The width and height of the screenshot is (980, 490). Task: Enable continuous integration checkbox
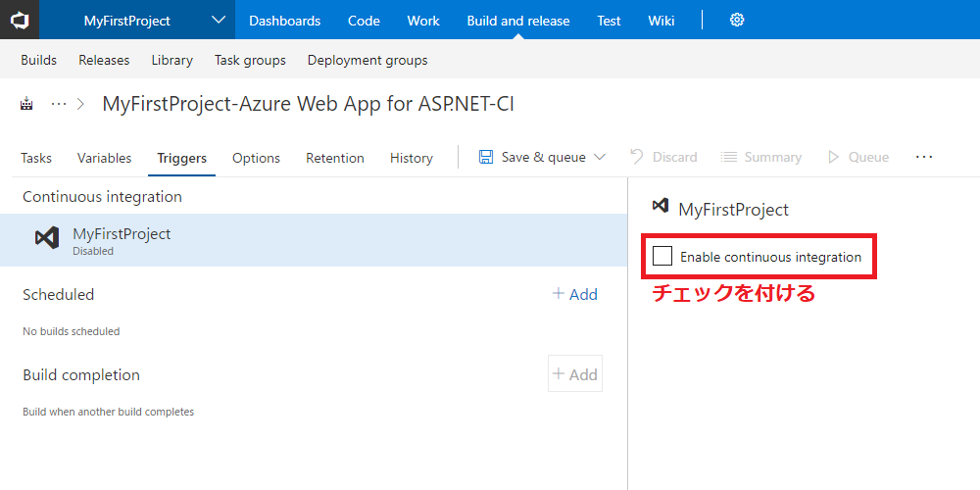pyautogui.click(x=661, y=256)
